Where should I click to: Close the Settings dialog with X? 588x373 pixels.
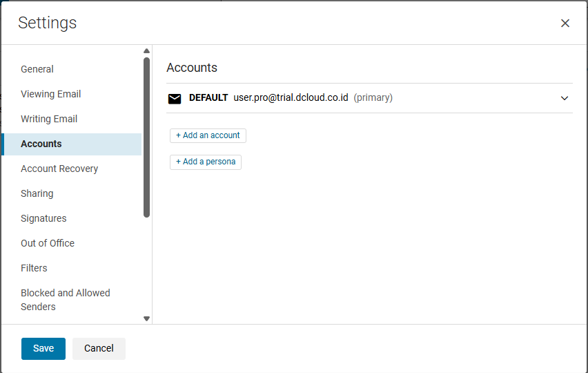tap(565, 23)
